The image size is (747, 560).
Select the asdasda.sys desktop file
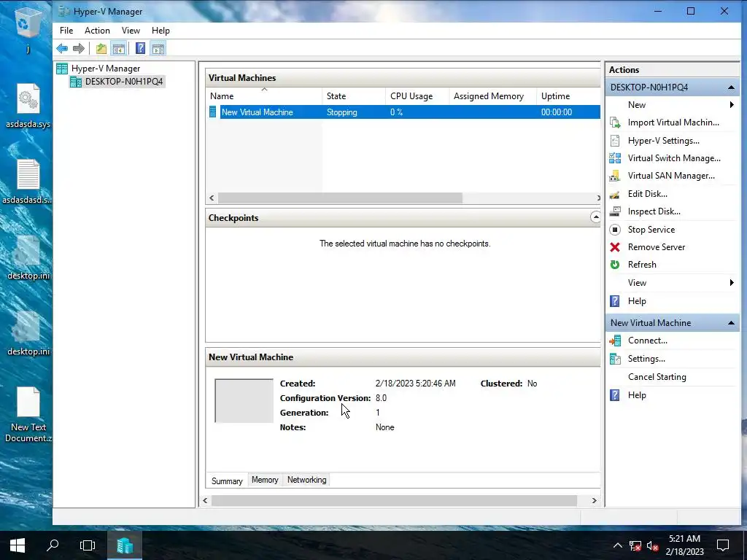click(x=28, y=106)
